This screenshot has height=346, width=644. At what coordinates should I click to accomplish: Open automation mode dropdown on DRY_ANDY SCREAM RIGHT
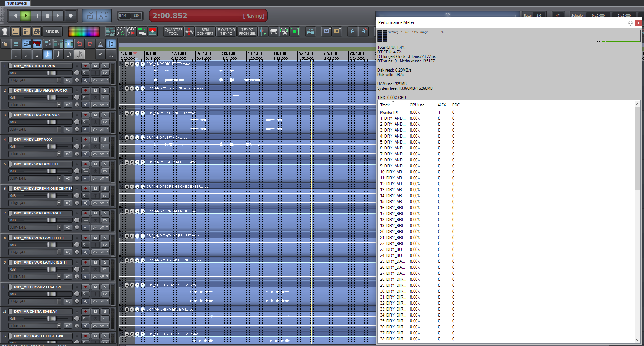[x=100, y=227]
